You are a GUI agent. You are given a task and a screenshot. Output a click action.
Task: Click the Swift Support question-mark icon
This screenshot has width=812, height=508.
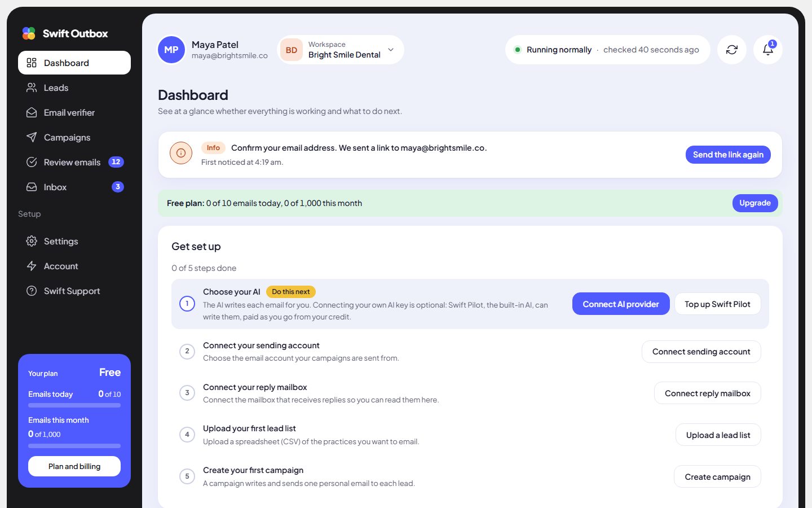click(32, 291)
